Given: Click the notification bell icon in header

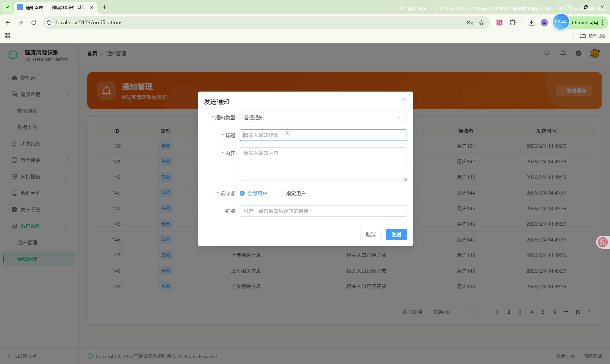Looking at the screenshot, I should click(x=563, y=53).
